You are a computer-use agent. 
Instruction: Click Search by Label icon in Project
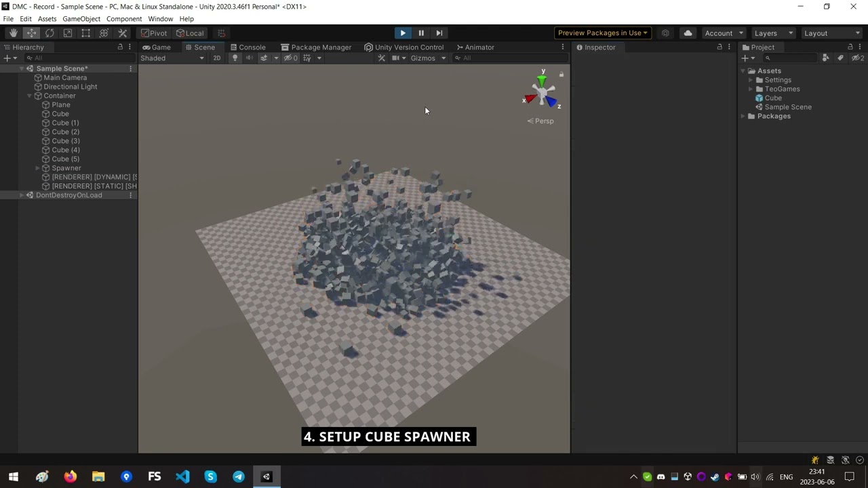[x=840, y=58]
